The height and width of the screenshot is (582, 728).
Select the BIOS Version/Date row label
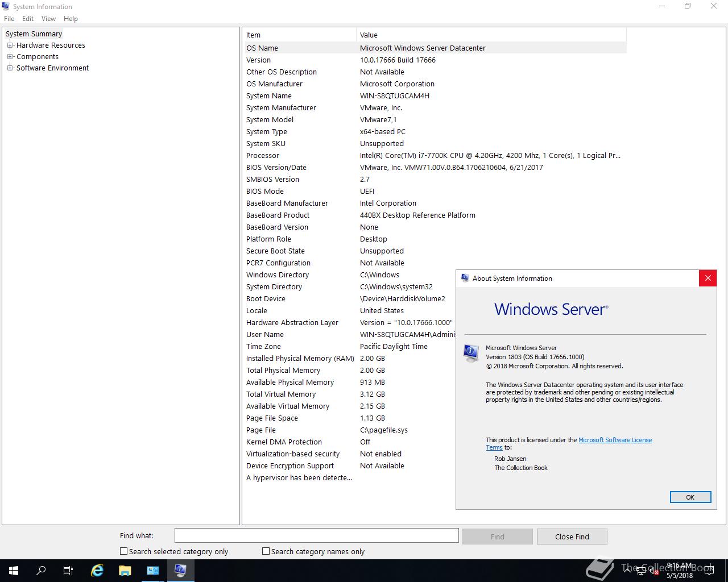coord(276,167)
